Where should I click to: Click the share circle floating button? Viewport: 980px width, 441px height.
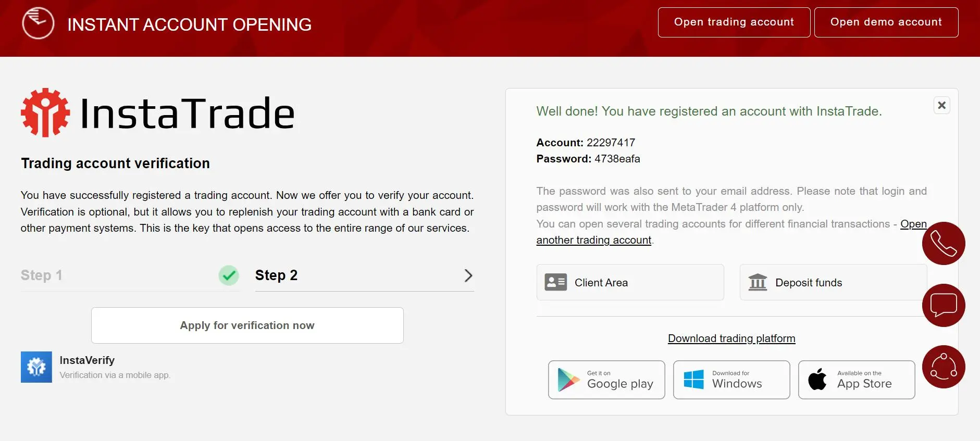pos(944,367)
